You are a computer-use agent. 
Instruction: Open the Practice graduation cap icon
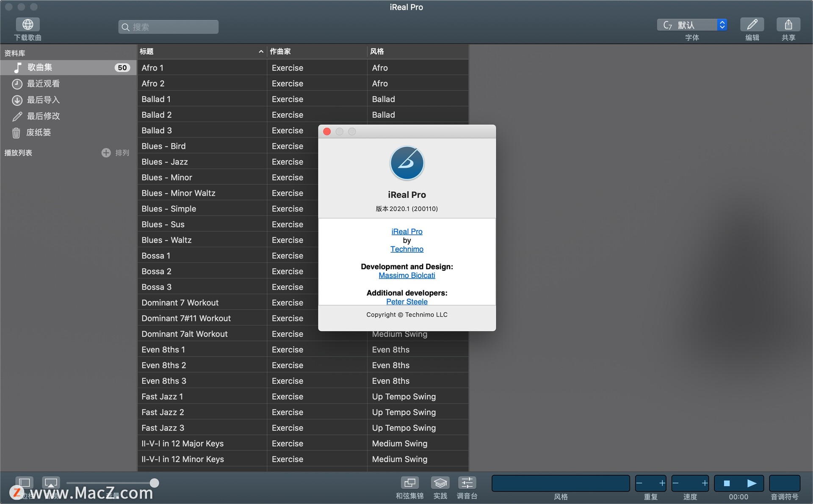pos(440,483)
